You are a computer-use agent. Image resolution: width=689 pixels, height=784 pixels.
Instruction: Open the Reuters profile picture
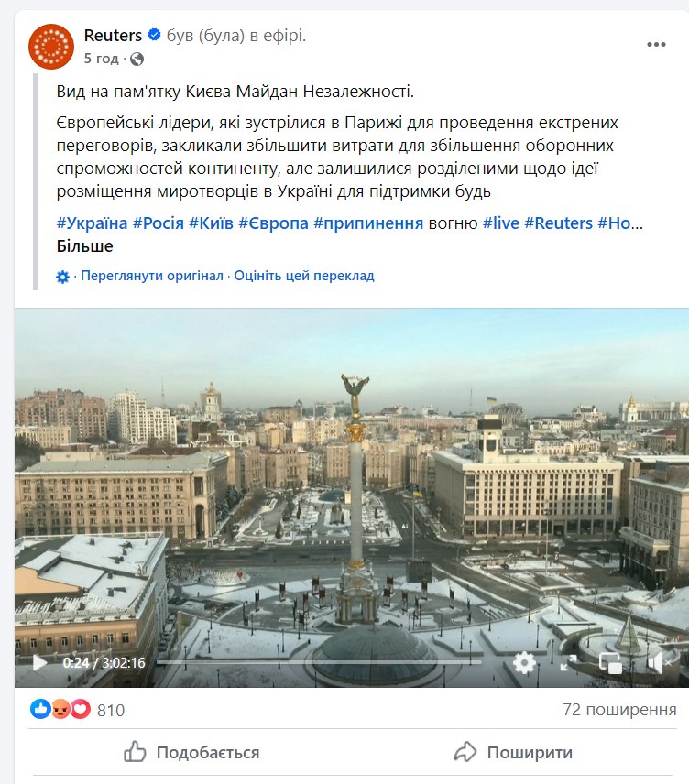[x=51, y=47]
